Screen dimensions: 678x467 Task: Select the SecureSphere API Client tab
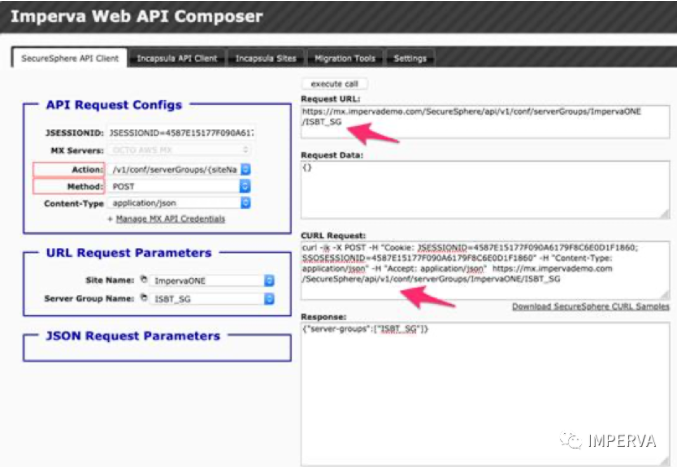tap(70, 59)
